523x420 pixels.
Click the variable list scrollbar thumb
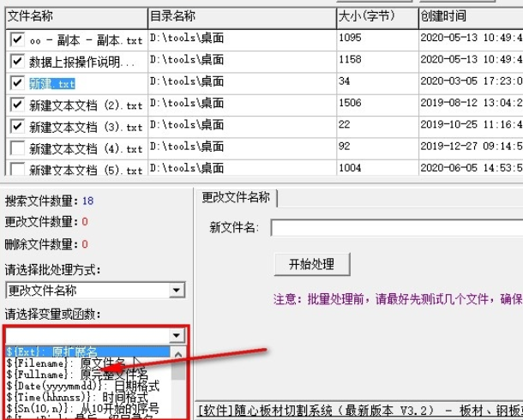[178, 370]
